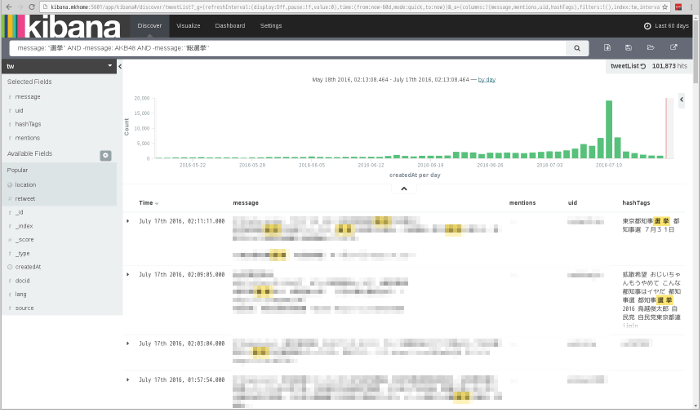
Task: Open the browser menu dots
Action: tap(692, 7)
